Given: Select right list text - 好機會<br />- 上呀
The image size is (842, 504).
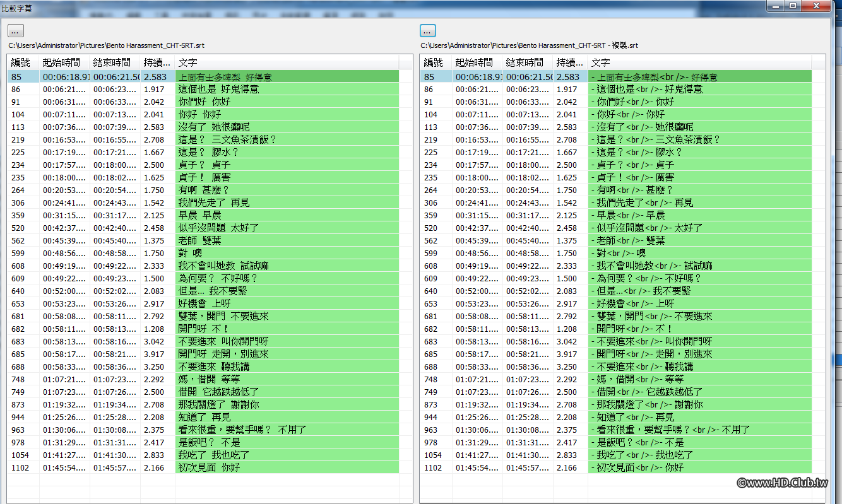Looking at the screenshot, I should (x=632, y=303).
